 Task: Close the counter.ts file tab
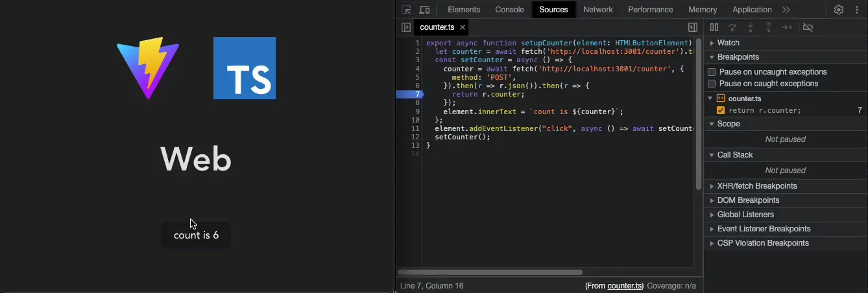tap(463, 27)
